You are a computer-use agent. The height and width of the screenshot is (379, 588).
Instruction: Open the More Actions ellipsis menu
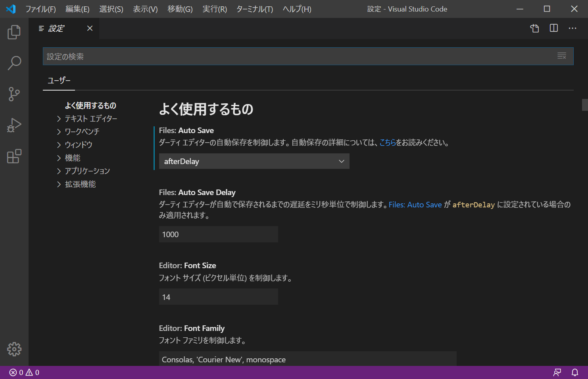pos(573,28)
